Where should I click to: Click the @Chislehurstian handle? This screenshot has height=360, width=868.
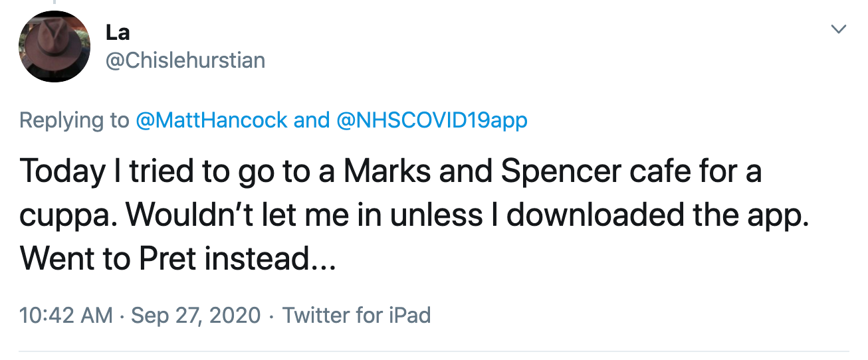coord(185,60)
